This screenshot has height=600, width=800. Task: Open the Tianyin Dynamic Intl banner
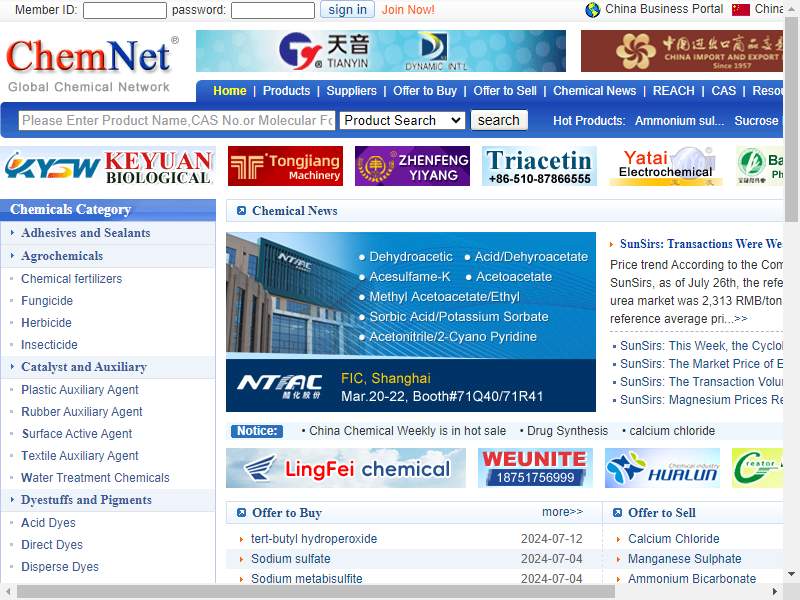[381, 51]
